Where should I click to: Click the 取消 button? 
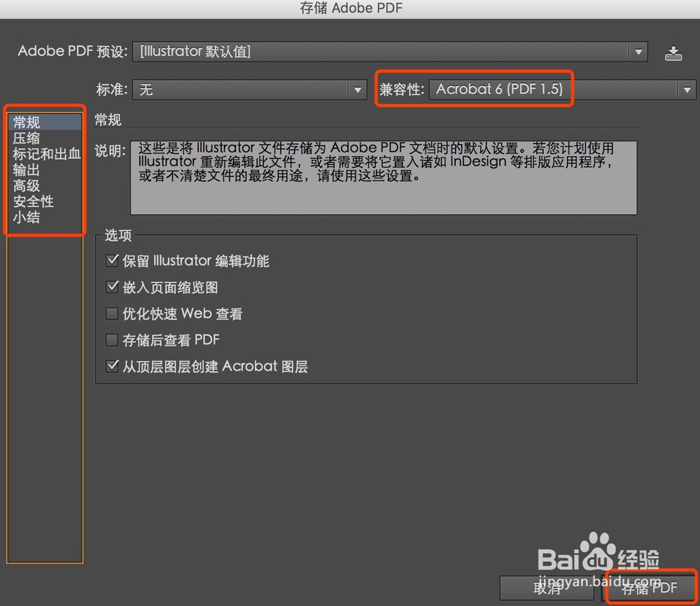(x=547, y=588)
